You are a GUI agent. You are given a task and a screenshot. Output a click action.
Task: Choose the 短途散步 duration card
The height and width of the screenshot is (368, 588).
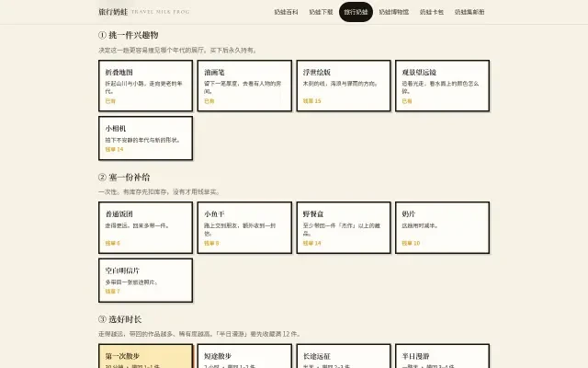coord(244,356)
